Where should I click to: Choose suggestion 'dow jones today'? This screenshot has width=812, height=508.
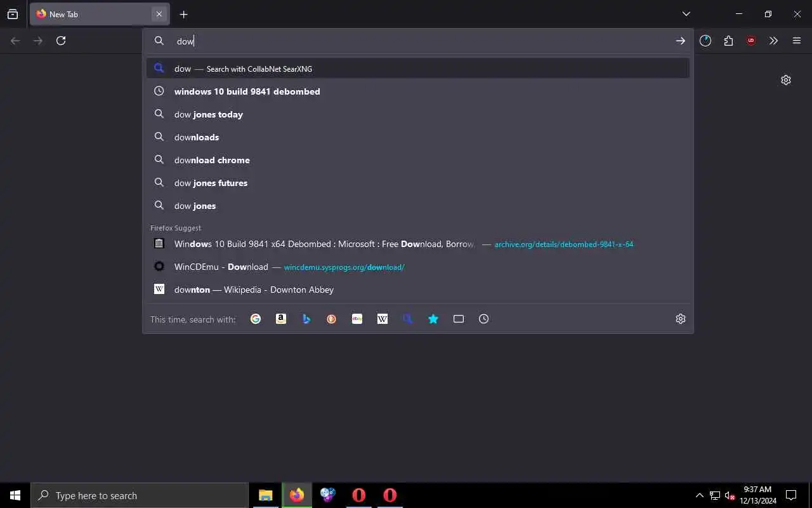pyautogui.click(x=418, y=114)
